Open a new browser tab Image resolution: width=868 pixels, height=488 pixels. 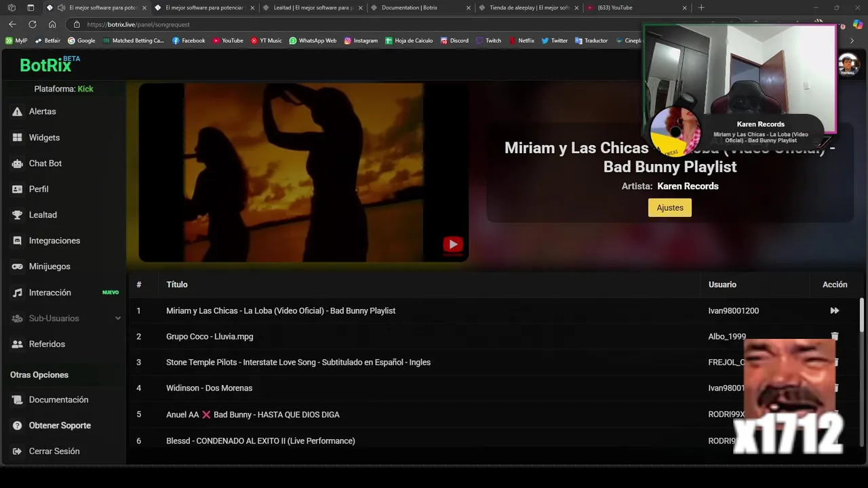(701, 7)
